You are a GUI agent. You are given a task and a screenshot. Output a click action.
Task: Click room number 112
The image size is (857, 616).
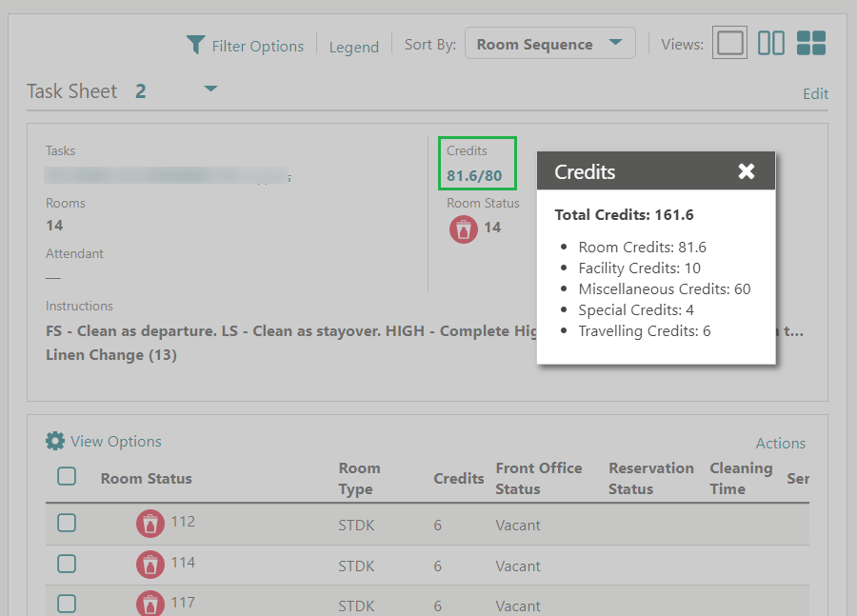pos(183,522)
